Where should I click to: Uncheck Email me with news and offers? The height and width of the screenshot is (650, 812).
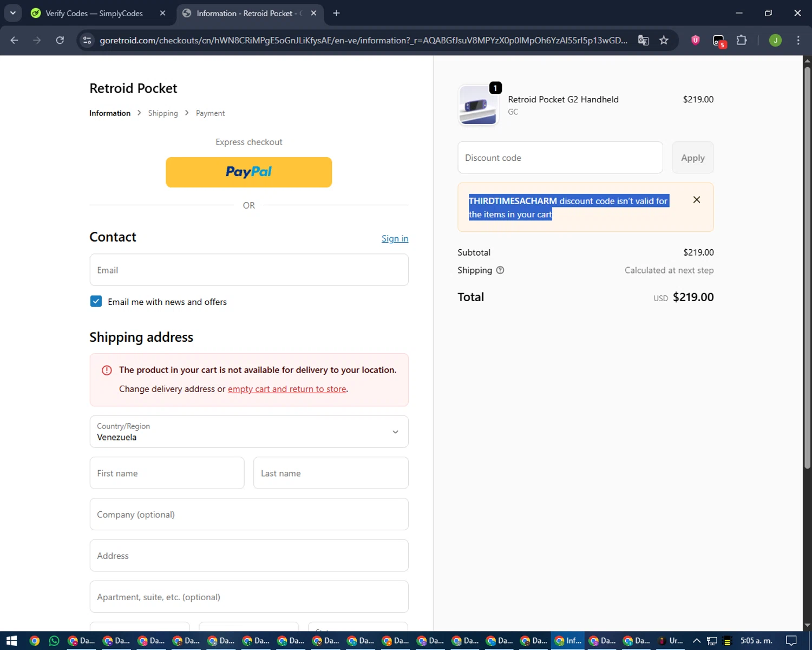[x=96, y=301]
